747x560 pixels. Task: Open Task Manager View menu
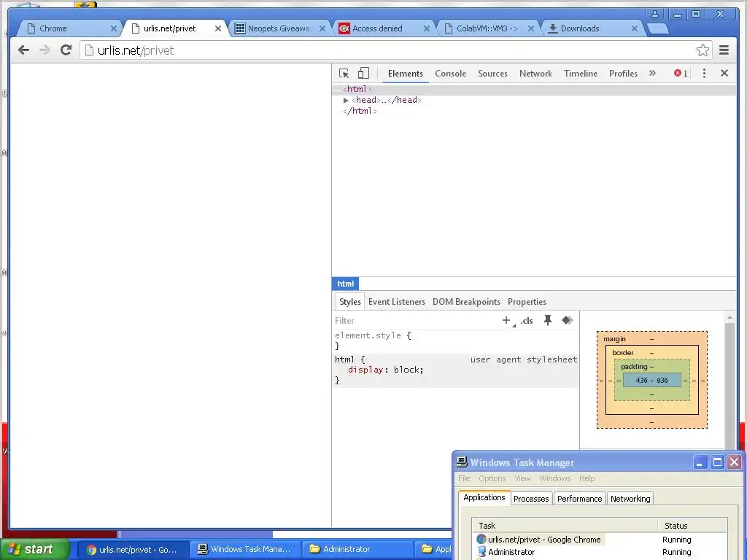point(522,478)
